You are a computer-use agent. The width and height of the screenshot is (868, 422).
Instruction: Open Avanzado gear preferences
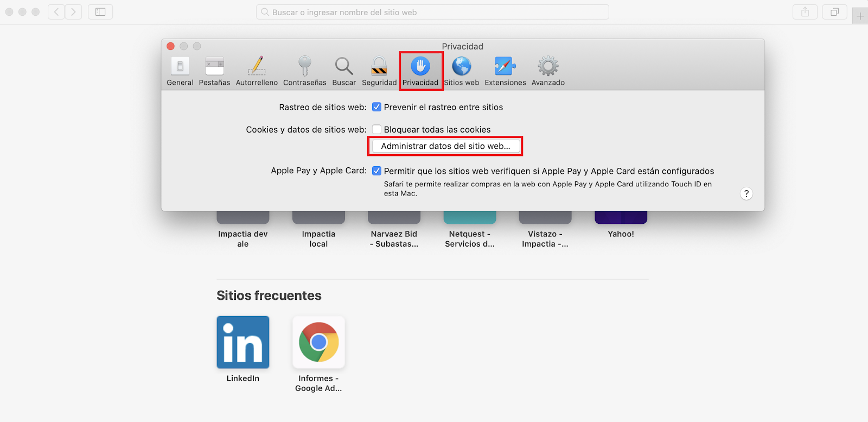pyautogui.click(x=548, y=71)
